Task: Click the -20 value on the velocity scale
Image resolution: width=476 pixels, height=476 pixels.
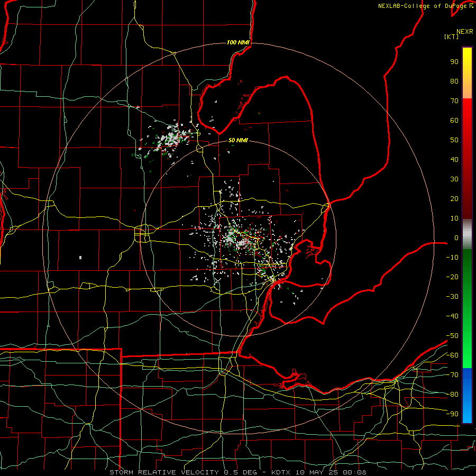Action: [452, 277]
